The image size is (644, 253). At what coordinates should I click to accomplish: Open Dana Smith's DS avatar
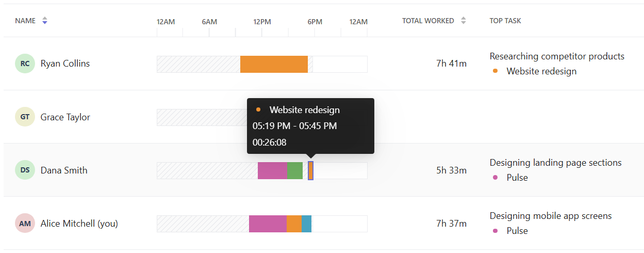pos(25,170)
